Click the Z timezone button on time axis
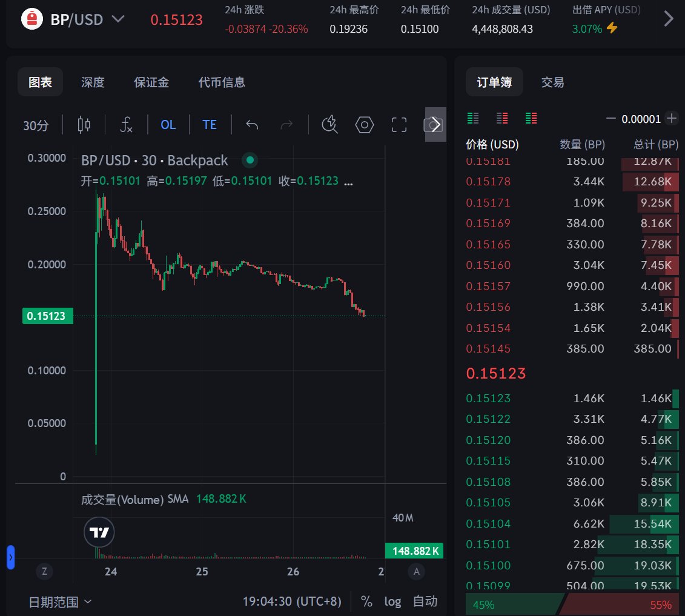This screenshot has width=685, height=616. click(44, 571)
